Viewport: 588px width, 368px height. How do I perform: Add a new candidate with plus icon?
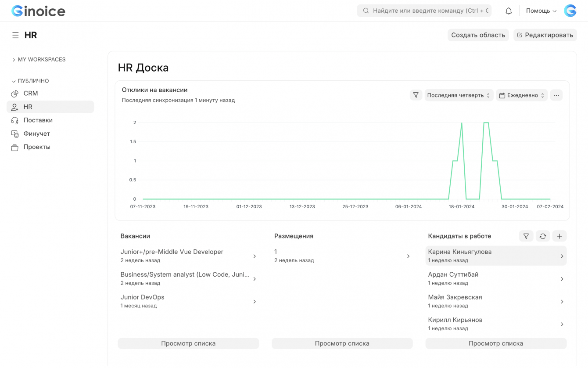pyautogui.click(x=559, y=236)
